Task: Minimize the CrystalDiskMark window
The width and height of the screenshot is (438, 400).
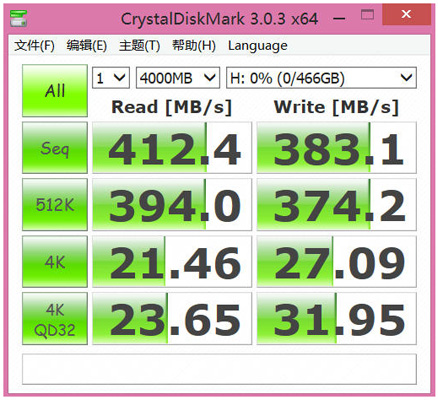Action: click(339, 17)
